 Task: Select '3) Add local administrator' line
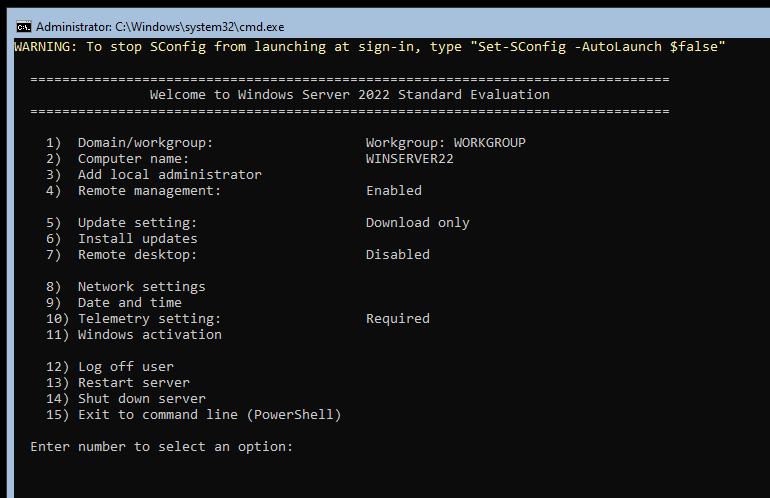click(x=154, y=174)
